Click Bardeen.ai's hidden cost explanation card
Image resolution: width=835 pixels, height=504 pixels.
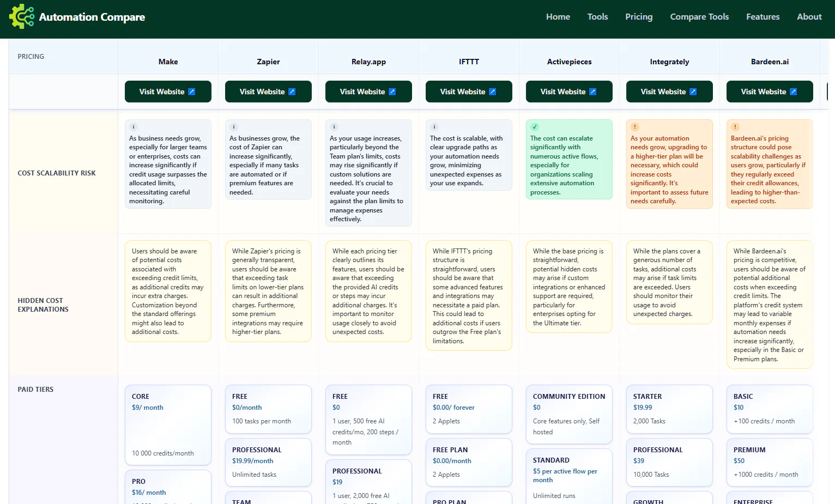pos(770,305)
